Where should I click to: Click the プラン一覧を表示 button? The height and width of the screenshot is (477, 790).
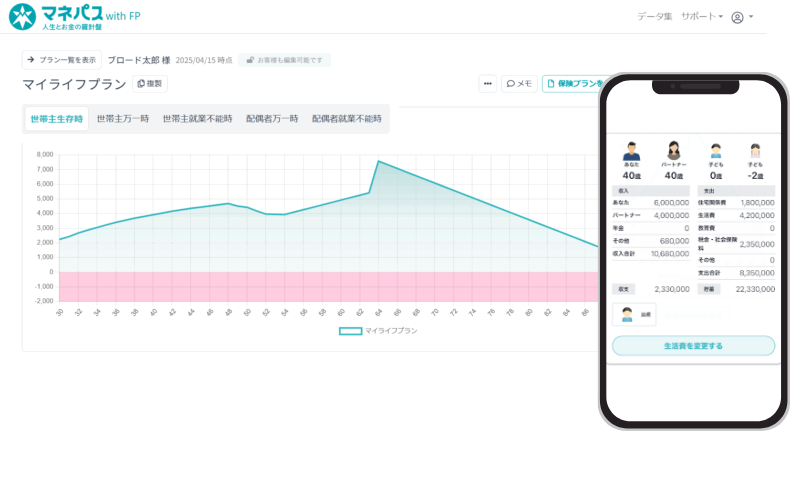(61, 60)
